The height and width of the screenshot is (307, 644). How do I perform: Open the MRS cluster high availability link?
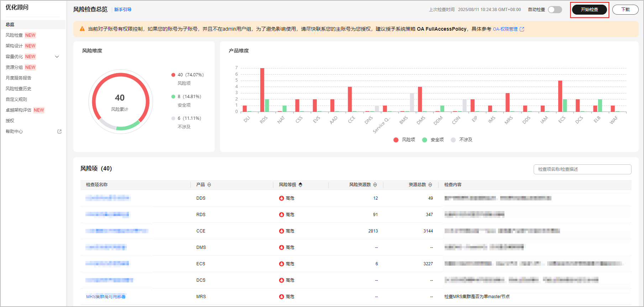[x=106, y=297]
